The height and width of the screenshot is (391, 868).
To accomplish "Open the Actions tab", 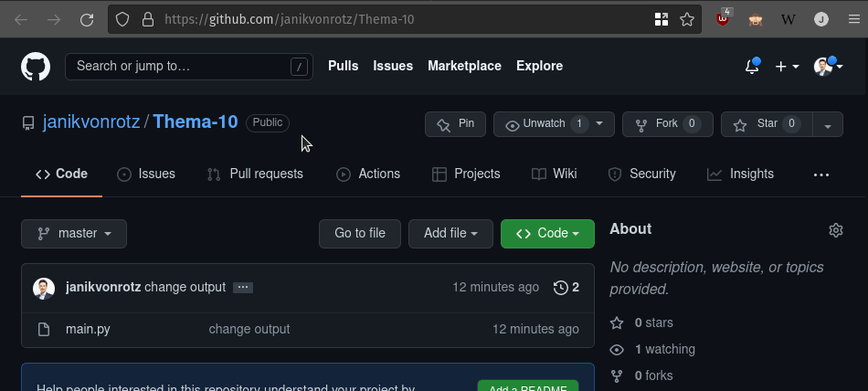I will [x=368, y=174].
